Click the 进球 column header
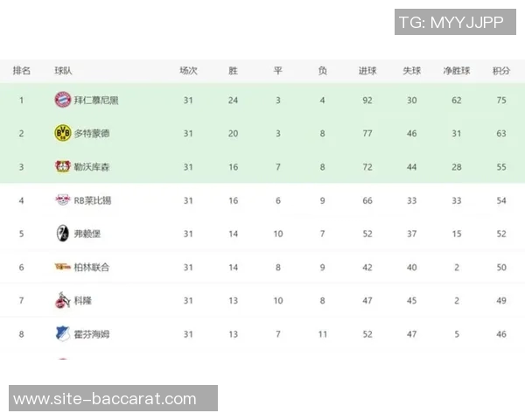The width and height of the screenshot is (525, 420). click(x=367, y=71)
